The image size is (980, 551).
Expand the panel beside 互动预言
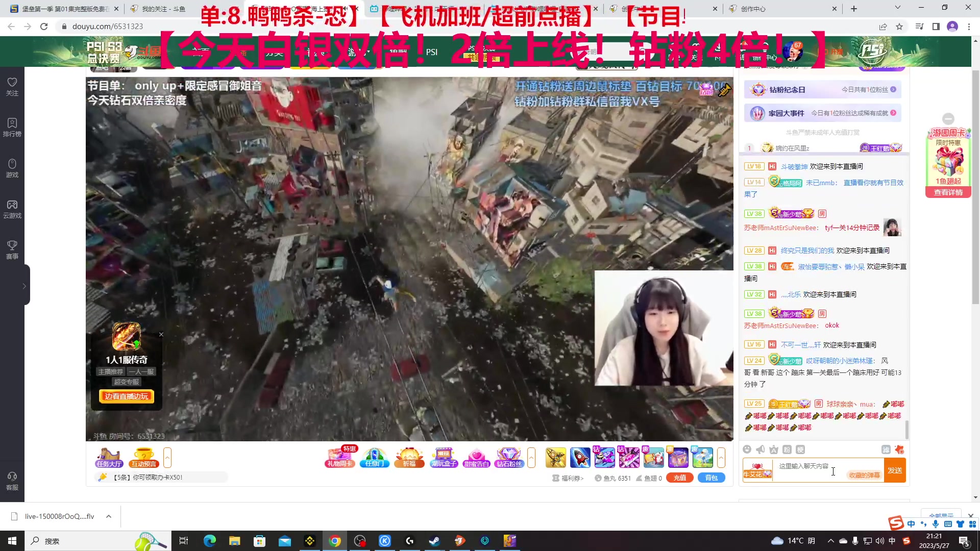coord(167,458)
